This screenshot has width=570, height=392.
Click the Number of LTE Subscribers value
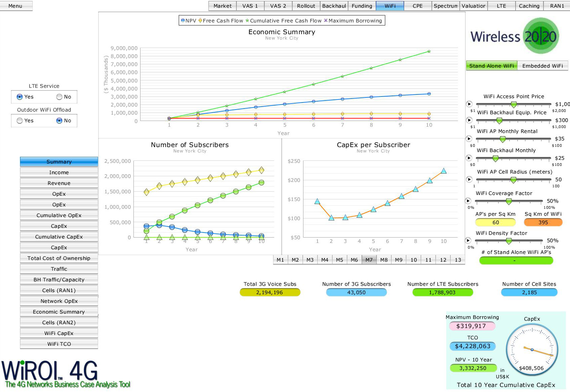443,292
